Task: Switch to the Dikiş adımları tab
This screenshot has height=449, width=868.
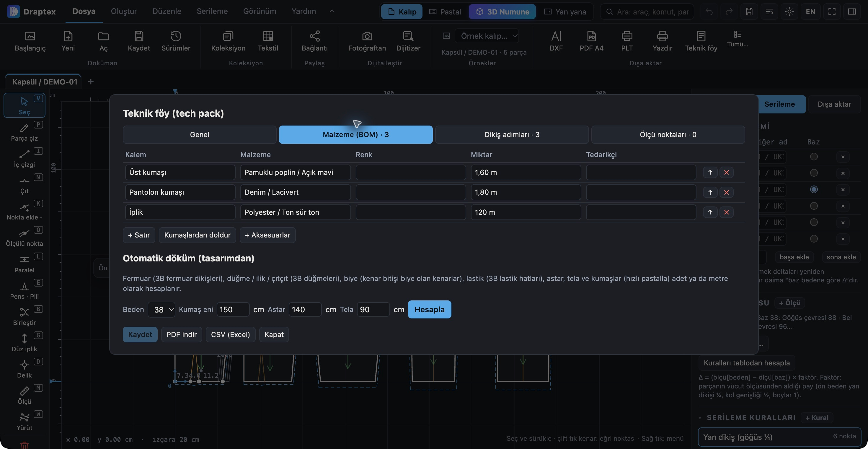Action: click(x=512, y=134)
